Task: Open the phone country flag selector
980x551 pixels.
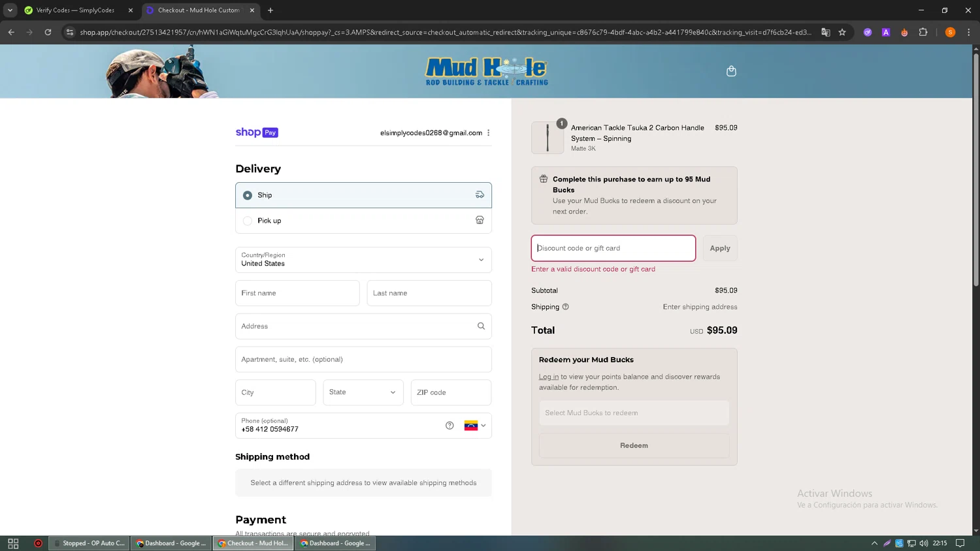Action: (x=475, y=426)
